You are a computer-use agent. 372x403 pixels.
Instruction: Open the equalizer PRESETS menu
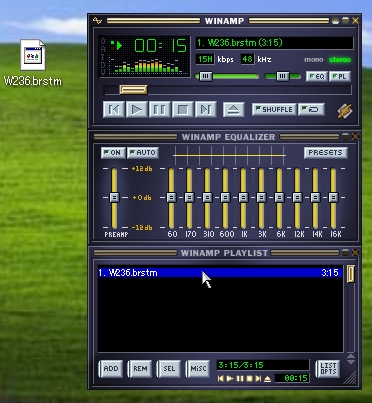point(325,152)
